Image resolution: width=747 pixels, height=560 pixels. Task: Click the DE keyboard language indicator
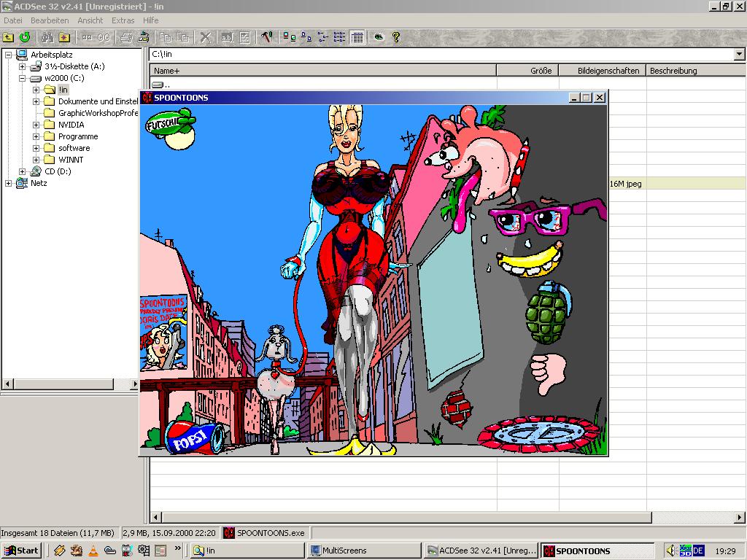pyautogui.click(x=698, y=551)
